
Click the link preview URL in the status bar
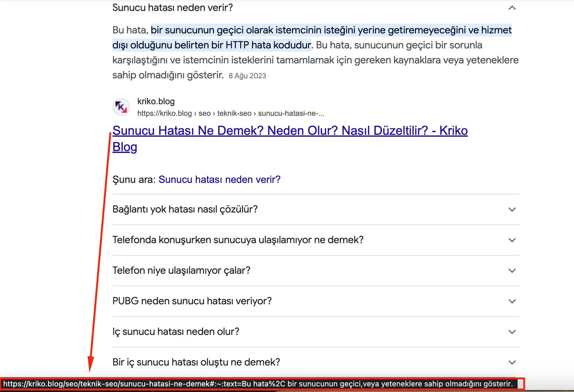point(258,384)
